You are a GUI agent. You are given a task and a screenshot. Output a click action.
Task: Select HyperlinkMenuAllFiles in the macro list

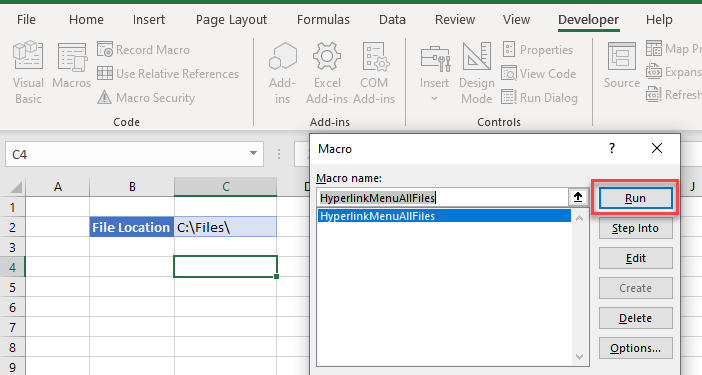(x=444, y=216)
